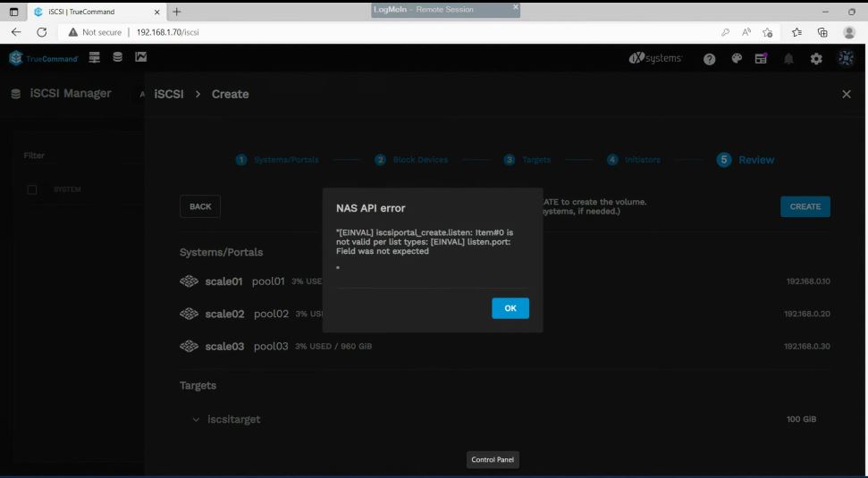The height and width of the screenshot is (478, 868).
Task: Open the settings gear icon
Action: pyautogui.click(x=816, y=59)
